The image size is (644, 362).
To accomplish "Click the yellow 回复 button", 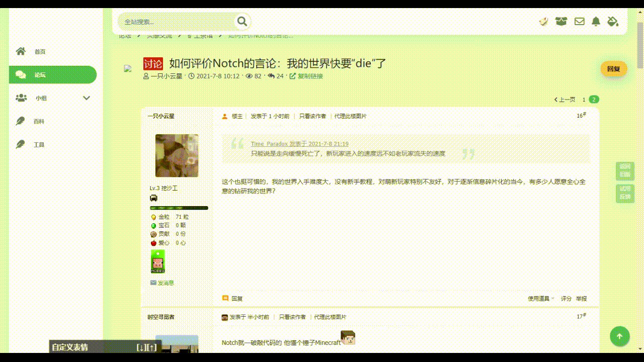I will (613, 69).
